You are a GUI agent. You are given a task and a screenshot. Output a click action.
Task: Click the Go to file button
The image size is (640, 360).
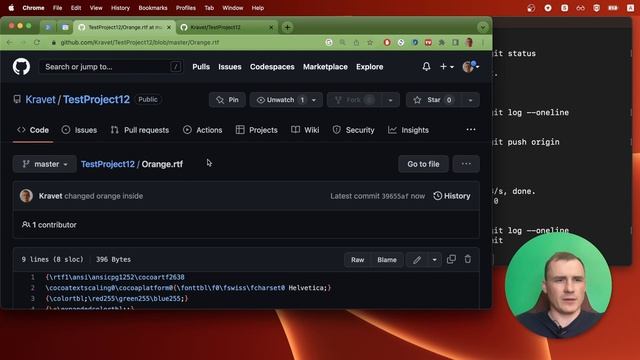[423, 164]
